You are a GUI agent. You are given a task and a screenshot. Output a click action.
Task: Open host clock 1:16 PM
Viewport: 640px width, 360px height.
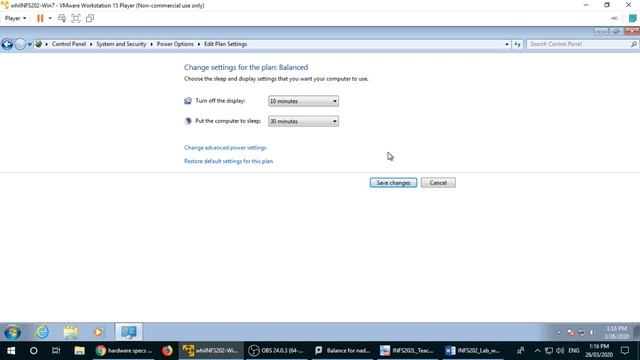coord(599,351)
